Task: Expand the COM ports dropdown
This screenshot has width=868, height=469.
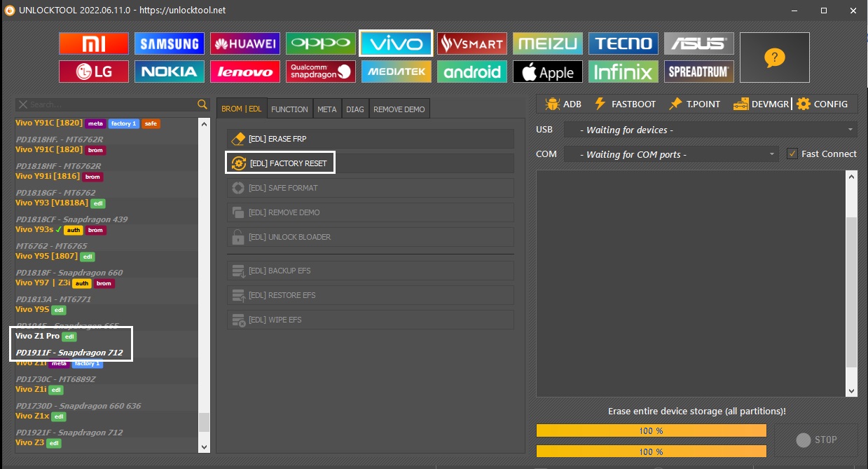Action: pos(671,154)
